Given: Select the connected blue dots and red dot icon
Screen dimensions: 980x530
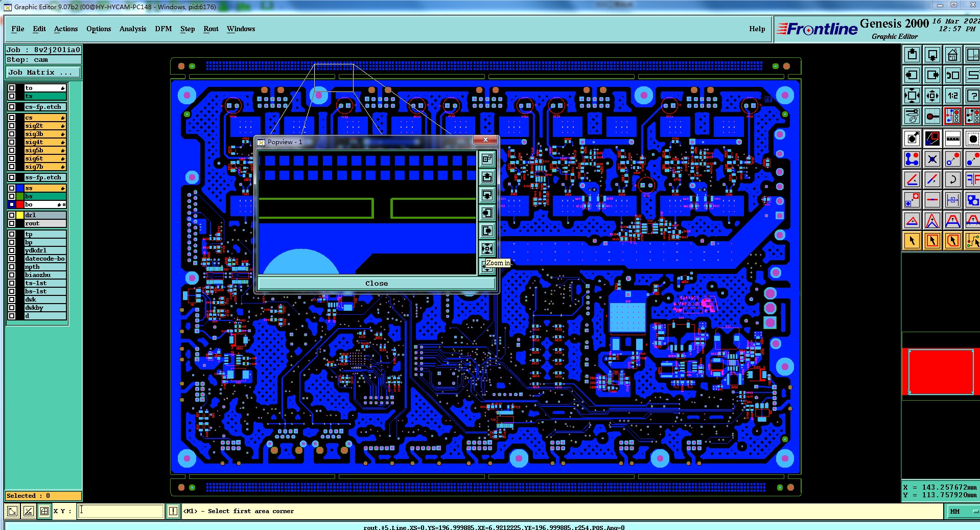Looking at the screenshot, I should coord(912,159).
